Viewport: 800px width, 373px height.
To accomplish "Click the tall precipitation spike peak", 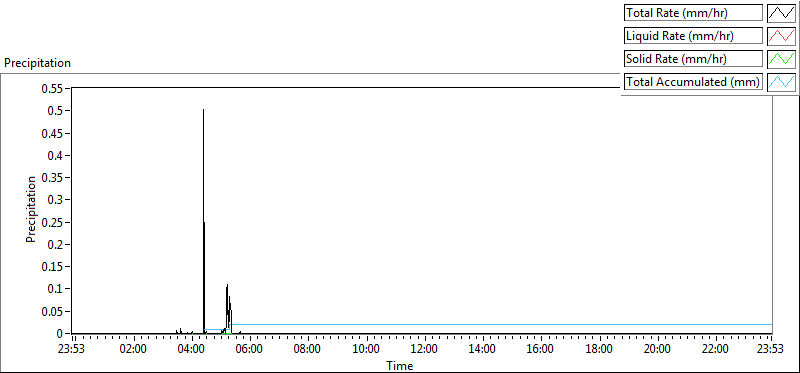I will pos(203,110).
